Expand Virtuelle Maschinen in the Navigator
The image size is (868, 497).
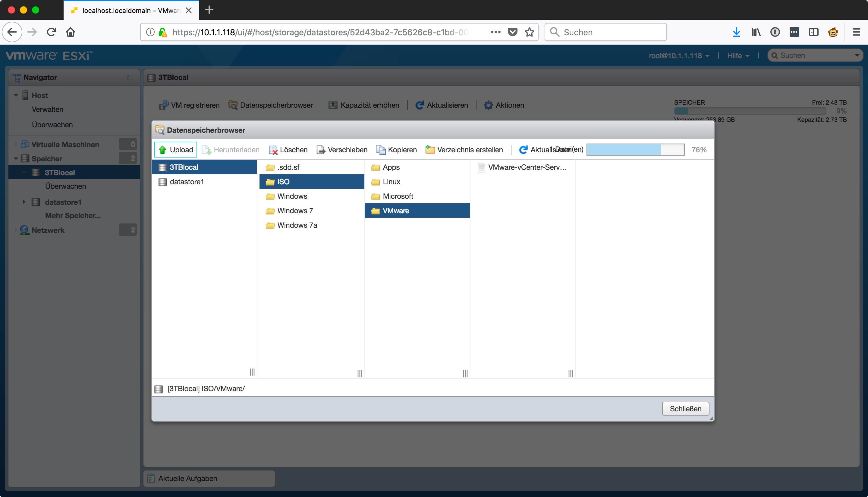click(x=16, y=144)
